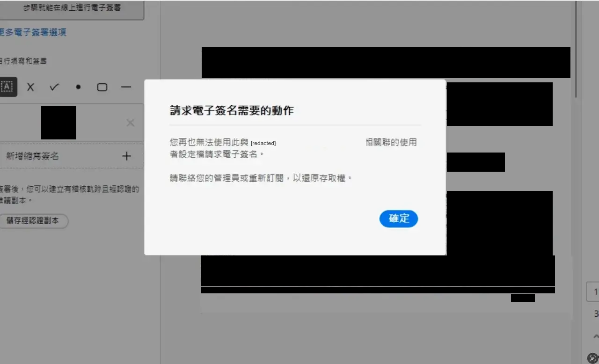Image resolution: width=599 pixels, height=364 pixels.
Task: Select the saved signature thumbnail
Action: [x=58, y=123]
